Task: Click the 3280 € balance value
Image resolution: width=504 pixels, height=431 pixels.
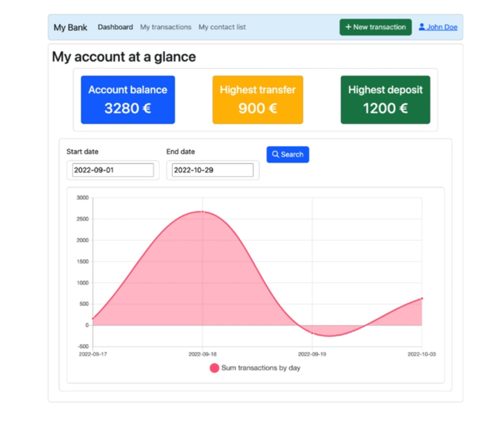Action: point(127,107)
